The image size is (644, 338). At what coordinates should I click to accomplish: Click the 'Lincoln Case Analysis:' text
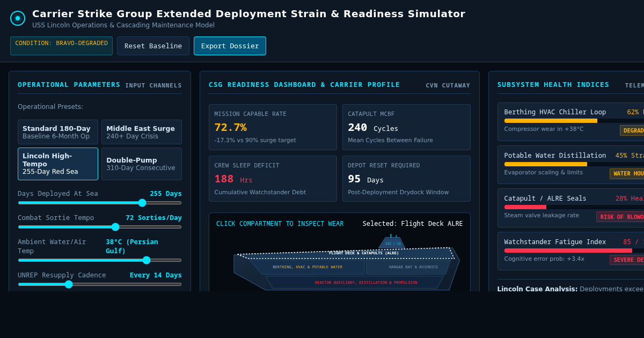(537, 289)
